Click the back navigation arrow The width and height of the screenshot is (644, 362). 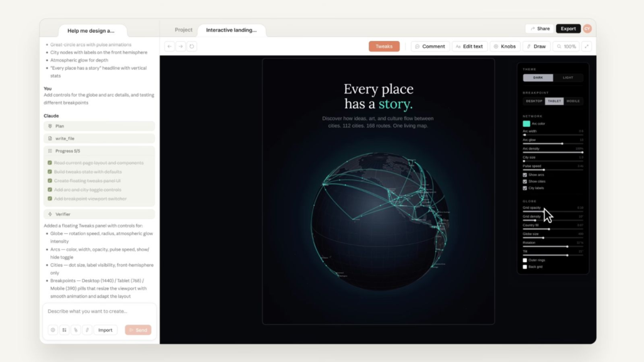point(170,47)
